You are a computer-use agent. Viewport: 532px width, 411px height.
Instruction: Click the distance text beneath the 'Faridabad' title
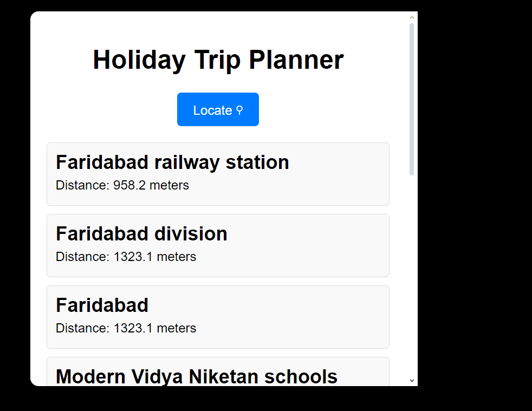[x=126, y=328]
